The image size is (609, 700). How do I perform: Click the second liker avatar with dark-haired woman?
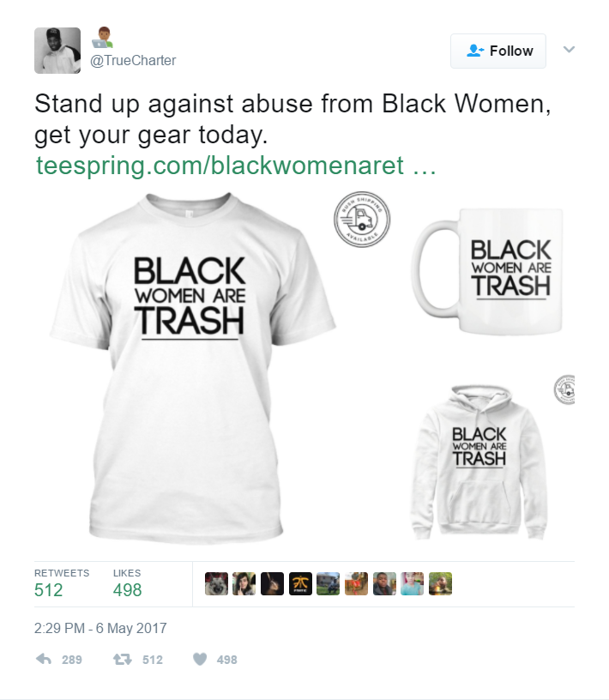(244, 584)
